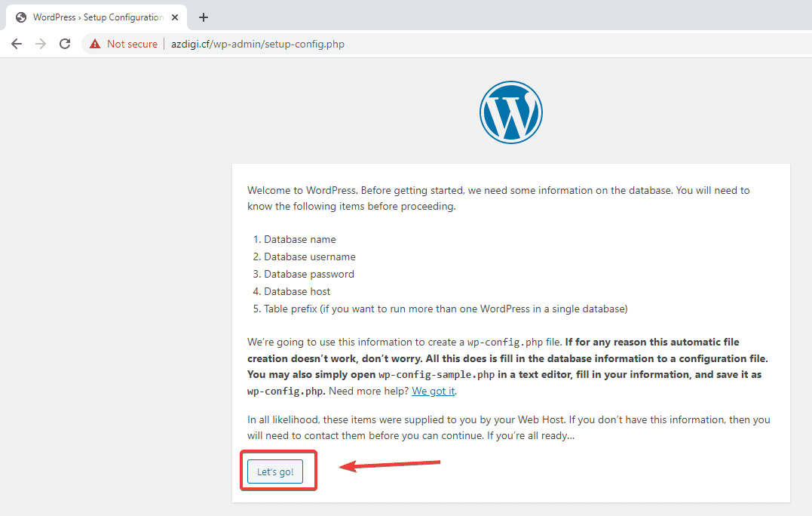
Task: Click the globe favicon on the browser tab
Action: click(x=20, y=17)
